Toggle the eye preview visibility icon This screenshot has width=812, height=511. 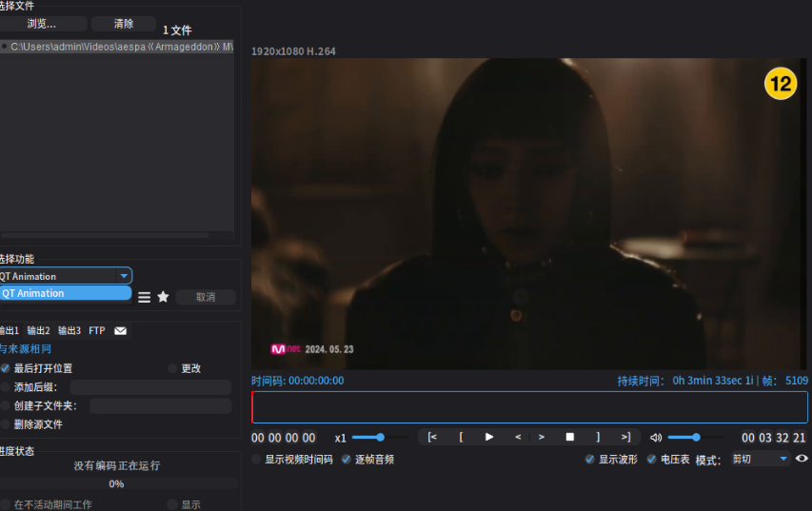point(802,459)
